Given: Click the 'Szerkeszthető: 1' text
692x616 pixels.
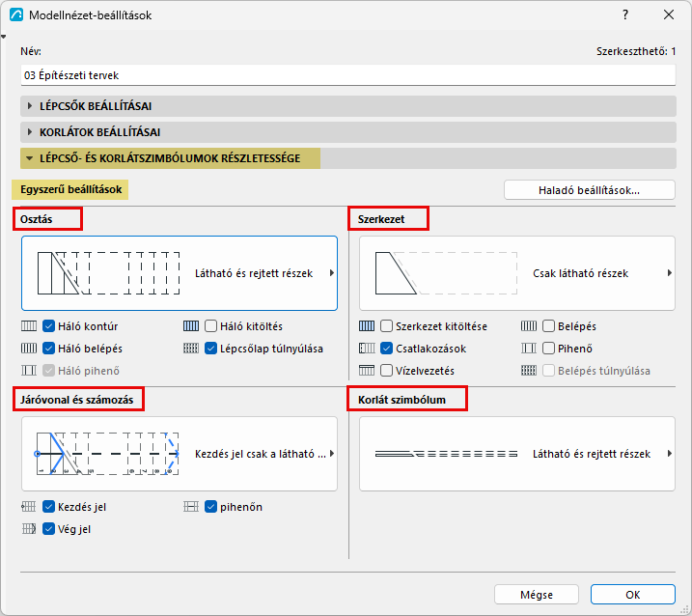Looking at the screenshot, I should pos(636,51).
